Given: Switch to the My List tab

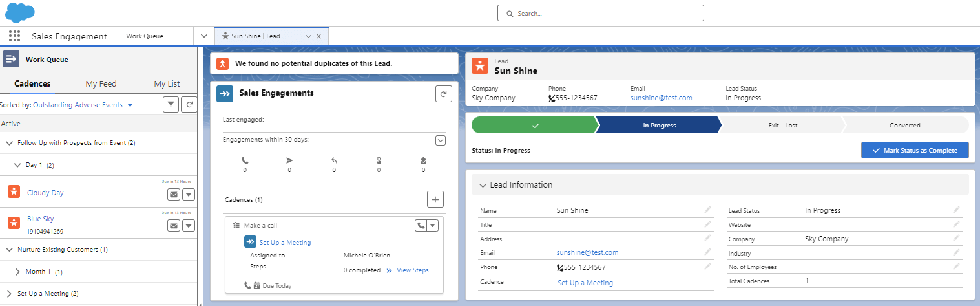Looking at the screenshot, I should (167, 83).
